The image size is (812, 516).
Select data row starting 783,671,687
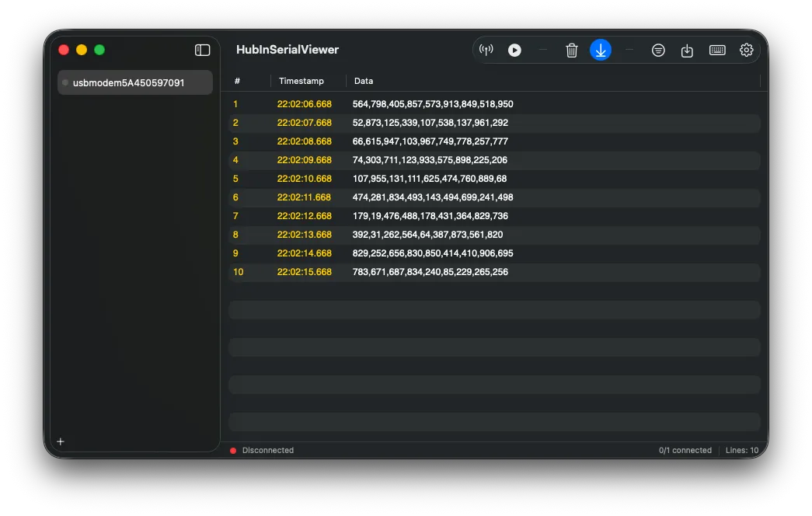[430, 272]
